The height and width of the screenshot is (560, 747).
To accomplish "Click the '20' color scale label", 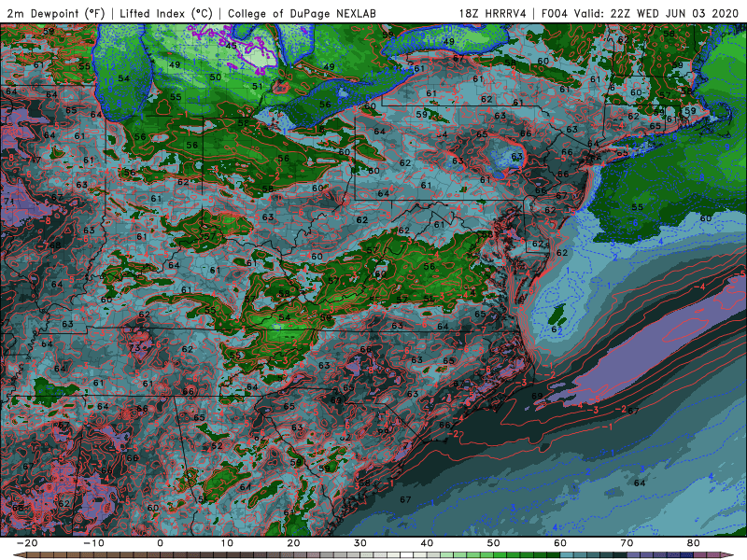I will point(293,543).
